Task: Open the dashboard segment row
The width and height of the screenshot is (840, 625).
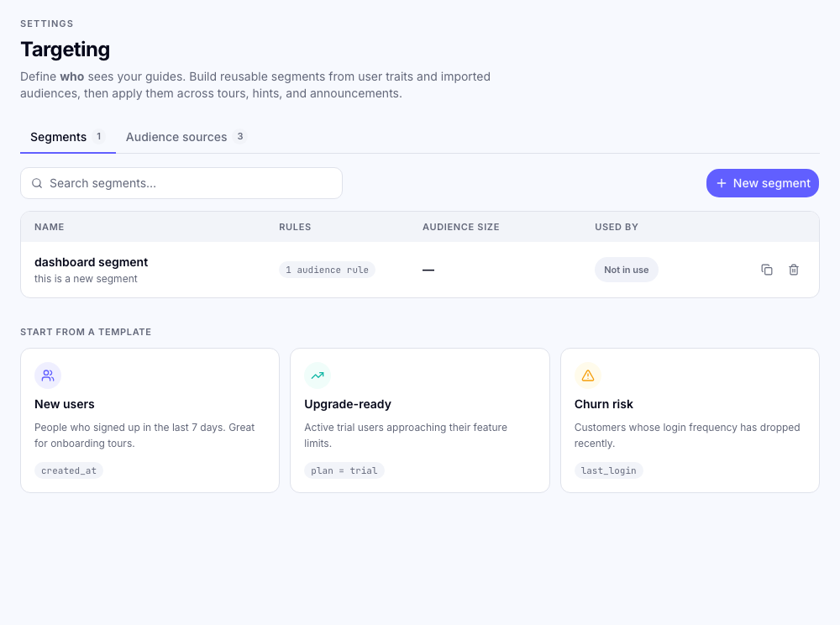Action: pyautogui.click(x=420, y=270)
